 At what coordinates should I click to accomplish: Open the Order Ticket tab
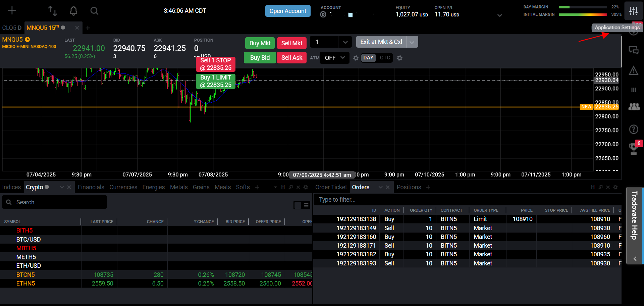tap(331, 187)
